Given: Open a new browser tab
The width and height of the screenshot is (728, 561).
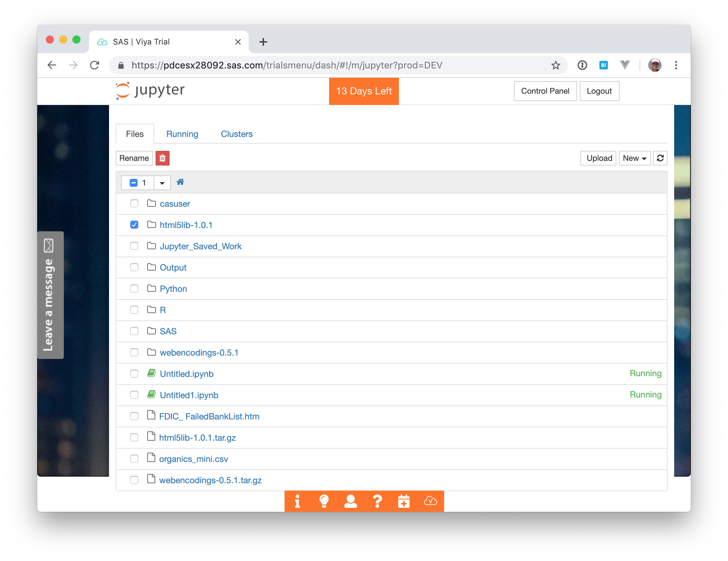Looking at the screenshot, I should tap(263, 42).
